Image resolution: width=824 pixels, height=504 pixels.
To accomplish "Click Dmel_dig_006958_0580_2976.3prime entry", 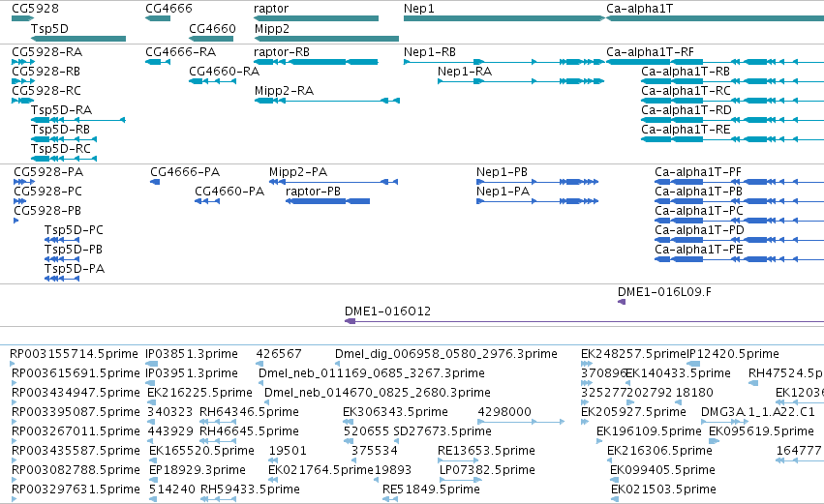I will pos(446,354).
